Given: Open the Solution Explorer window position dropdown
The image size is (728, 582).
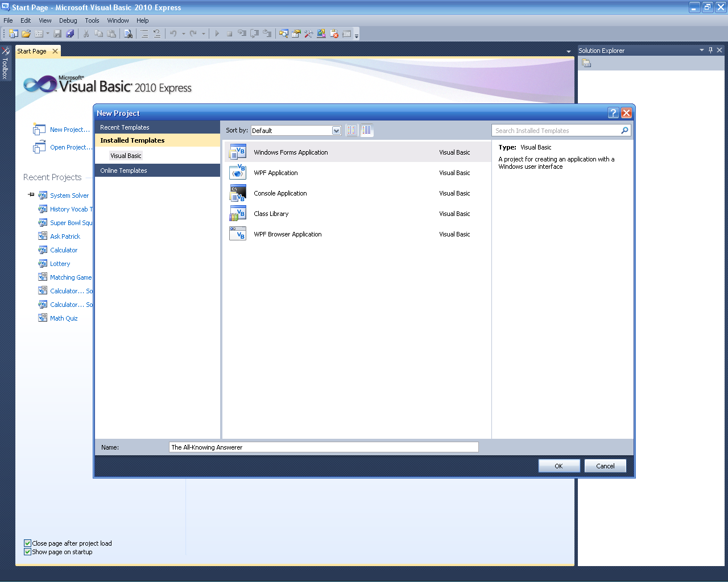Looking at the screenshot, I should (x=702, y=50).
